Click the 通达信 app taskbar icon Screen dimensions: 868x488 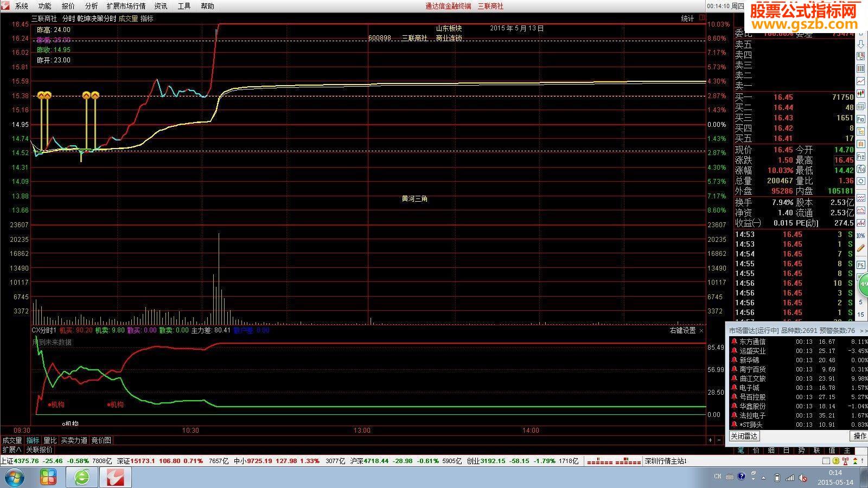115,477
